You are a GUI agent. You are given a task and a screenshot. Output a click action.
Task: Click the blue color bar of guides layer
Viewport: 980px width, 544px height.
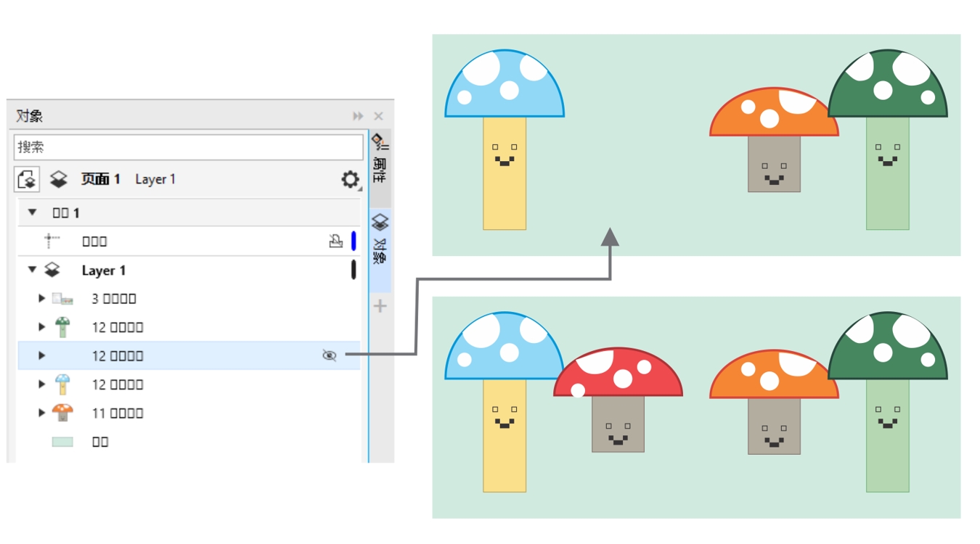[354, 242]
